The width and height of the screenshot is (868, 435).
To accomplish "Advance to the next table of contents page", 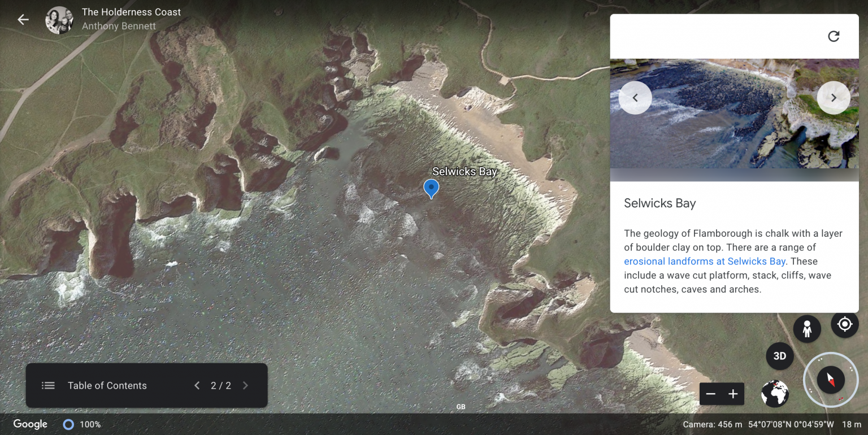I will pos(245,385).
